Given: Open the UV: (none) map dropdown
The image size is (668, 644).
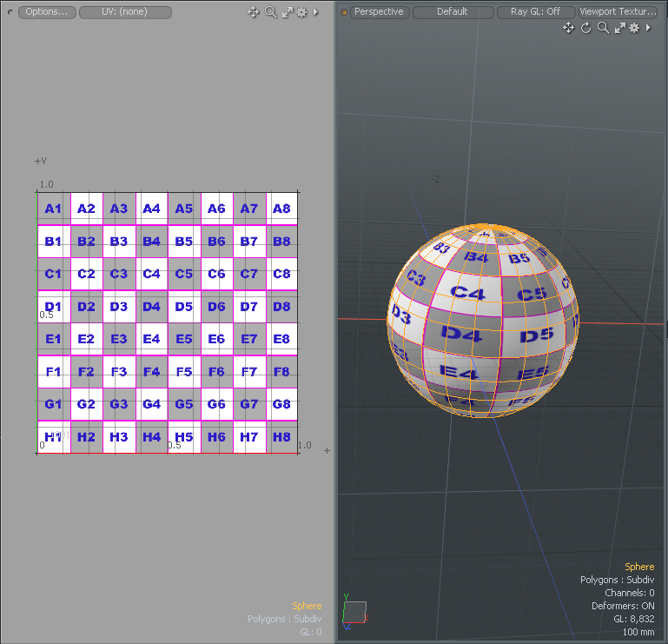Looking at the screenshot, I should pyautogui.click(x=125, y=12).
